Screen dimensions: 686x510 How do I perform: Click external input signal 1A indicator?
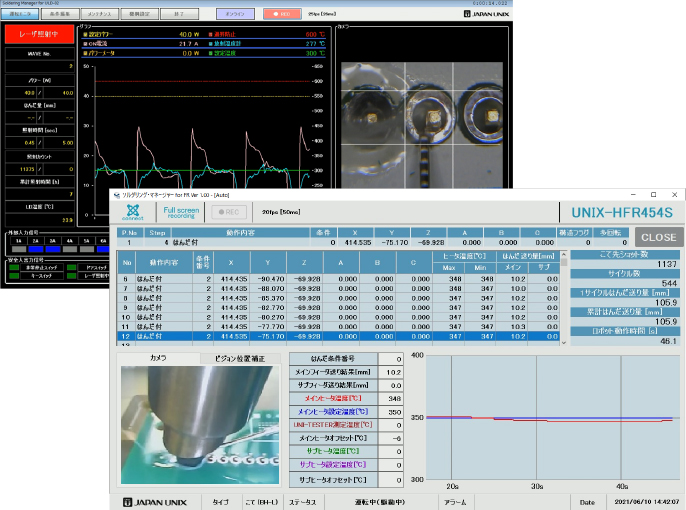point(19,249)
